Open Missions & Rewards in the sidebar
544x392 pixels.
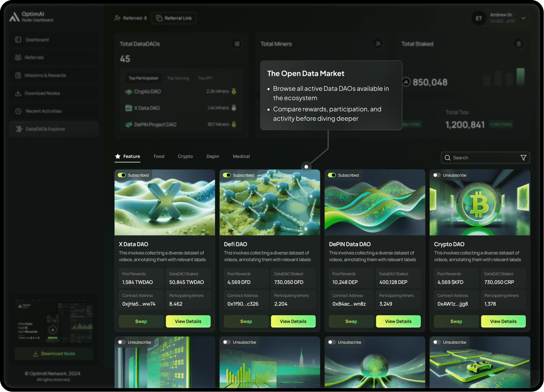[x=45, y=75]
